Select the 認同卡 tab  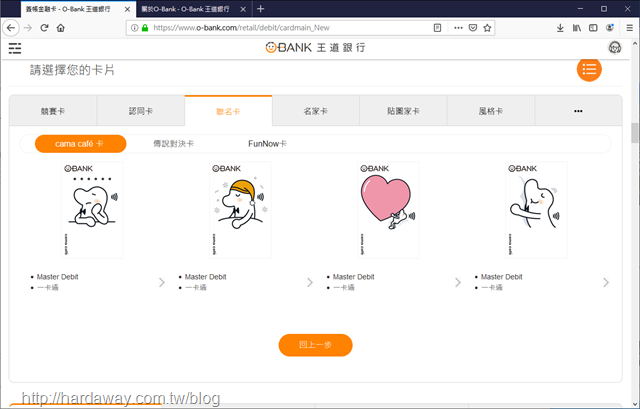[x=141, y=111]
